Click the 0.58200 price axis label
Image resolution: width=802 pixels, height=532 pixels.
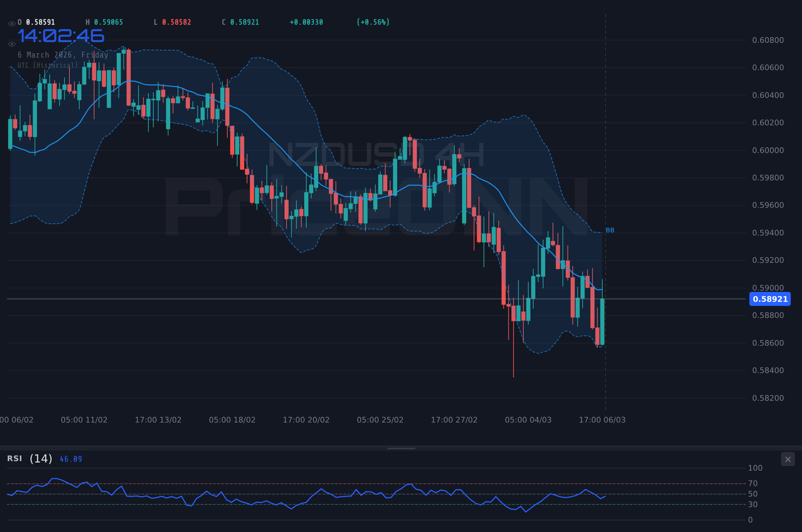(768, 398)
